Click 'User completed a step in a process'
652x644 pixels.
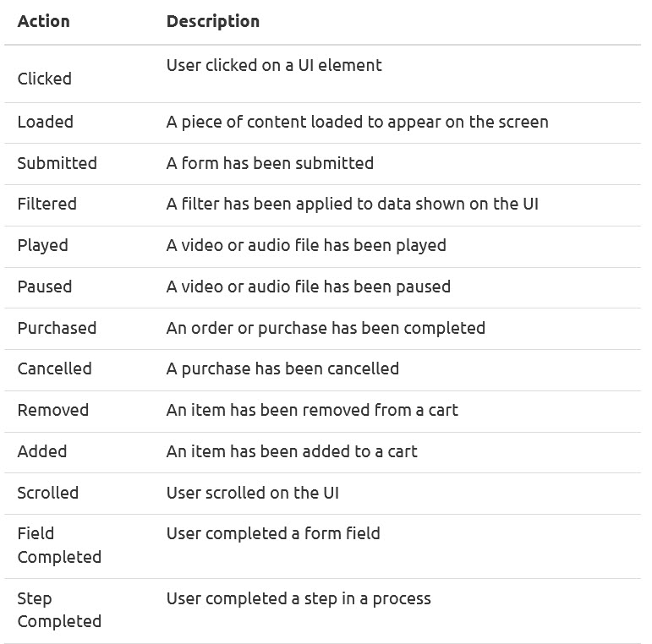(299, 598)
